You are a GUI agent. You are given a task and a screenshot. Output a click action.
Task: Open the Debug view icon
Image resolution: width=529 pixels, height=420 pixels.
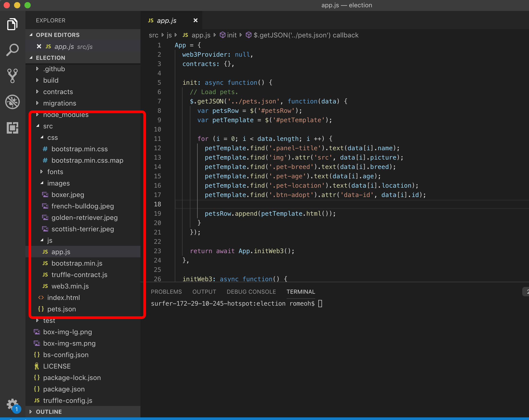[x=12, y=102]
